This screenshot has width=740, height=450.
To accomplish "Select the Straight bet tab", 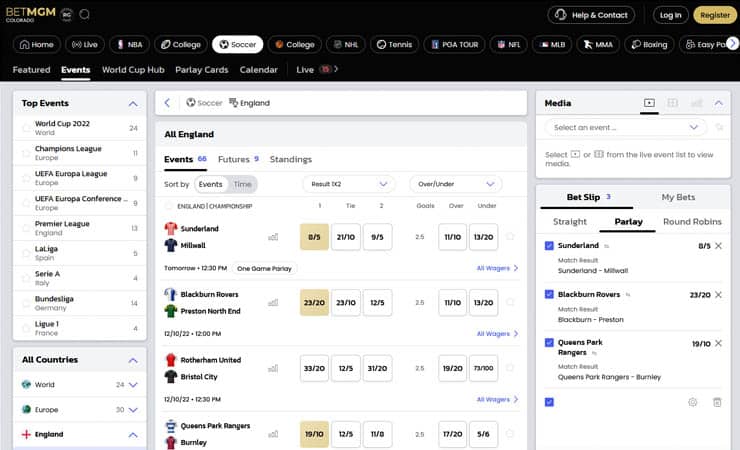I will (570, 222).
